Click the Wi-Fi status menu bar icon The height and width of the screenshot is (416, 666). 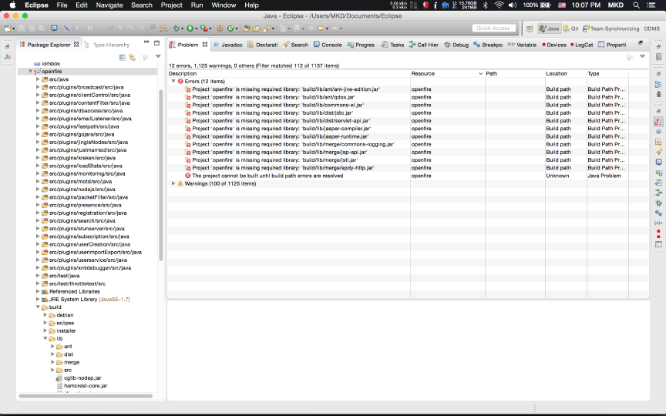pyautogui.click(x=499, y=5)
